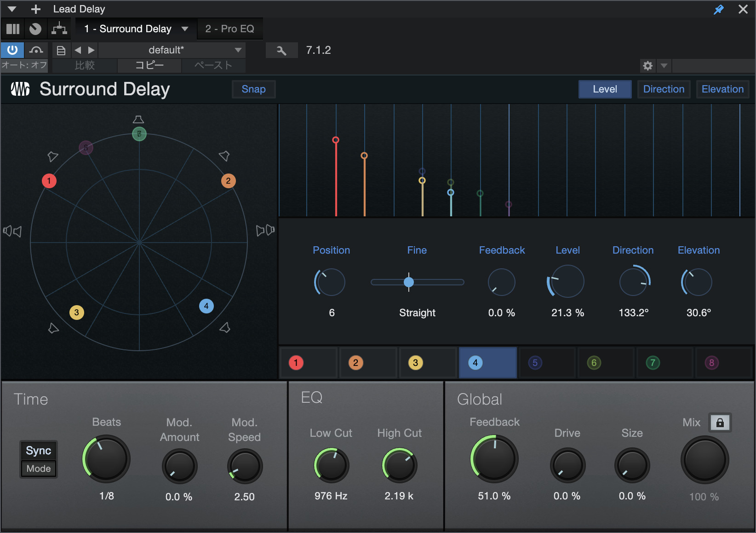Toggle the Mix lock icon
756x533 pixels.
(x=720, y=423)
